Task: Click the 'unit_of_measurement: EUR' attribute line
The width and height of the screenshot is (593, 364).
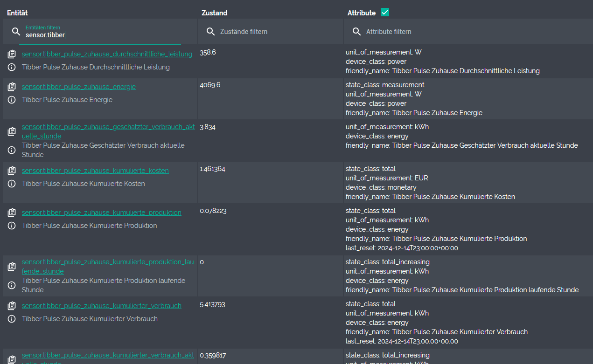Action: [387, 178]
